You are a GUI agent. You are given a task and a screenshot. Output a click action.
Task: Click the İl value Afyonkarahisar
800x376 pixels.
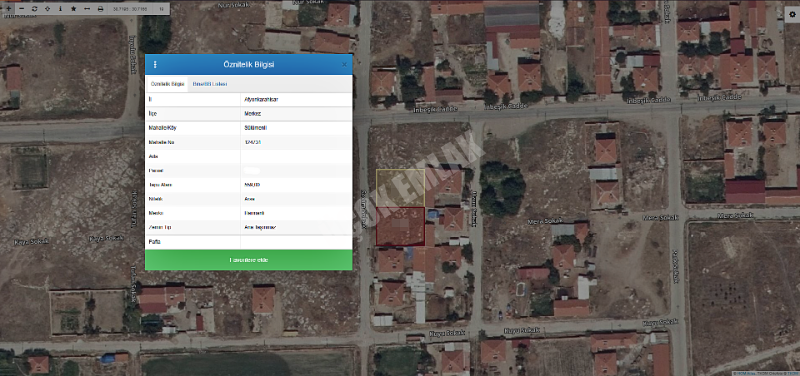pyautogui.click(x=261, y=99)
